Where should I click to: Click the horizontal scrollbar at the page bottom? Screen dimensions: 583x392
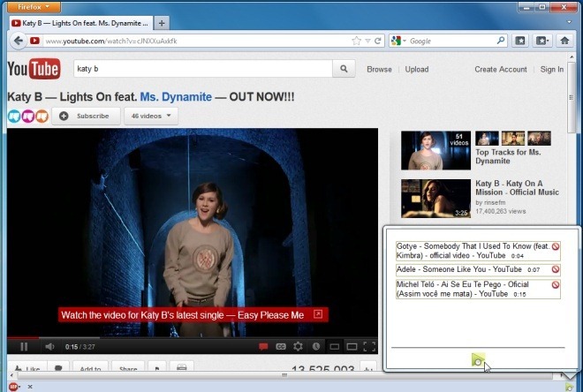coord(284,375)
